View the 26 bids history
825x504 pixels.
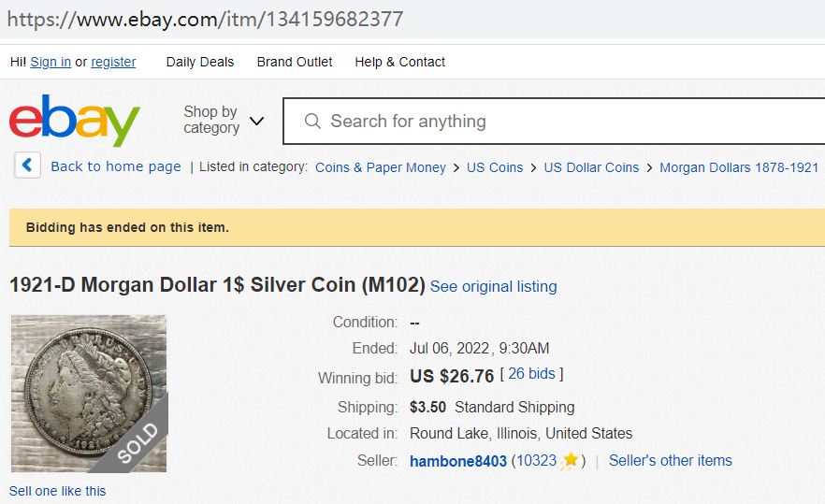pos(531,374)
